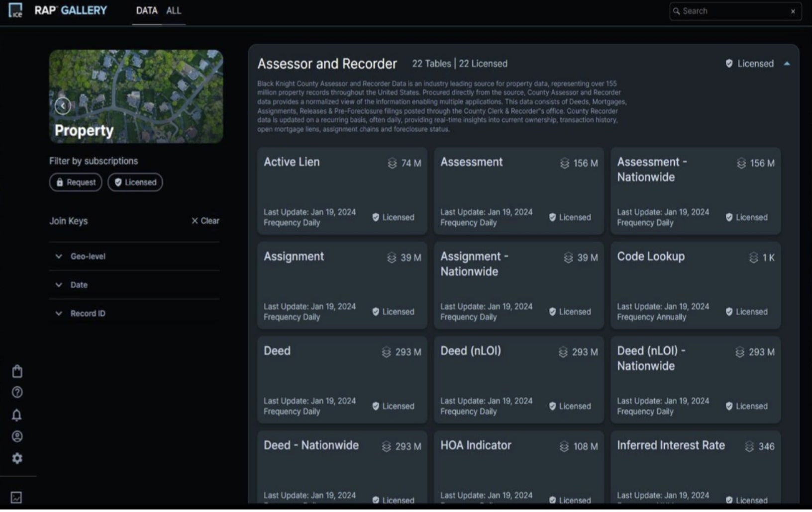Clear the Join Keys filters
Viewport: 812px width, 512px height.
(x=205, y=221)
